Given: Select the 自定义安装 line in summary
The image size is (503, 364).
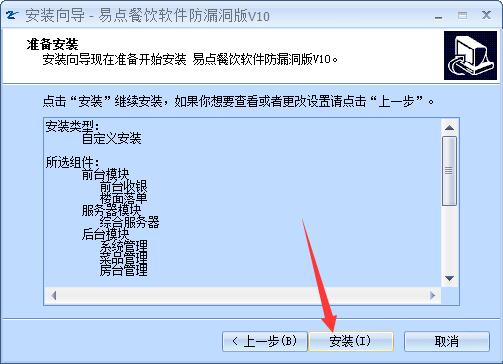Looking at the screenshot, I should pyautogui.click(x=112, y=138).
